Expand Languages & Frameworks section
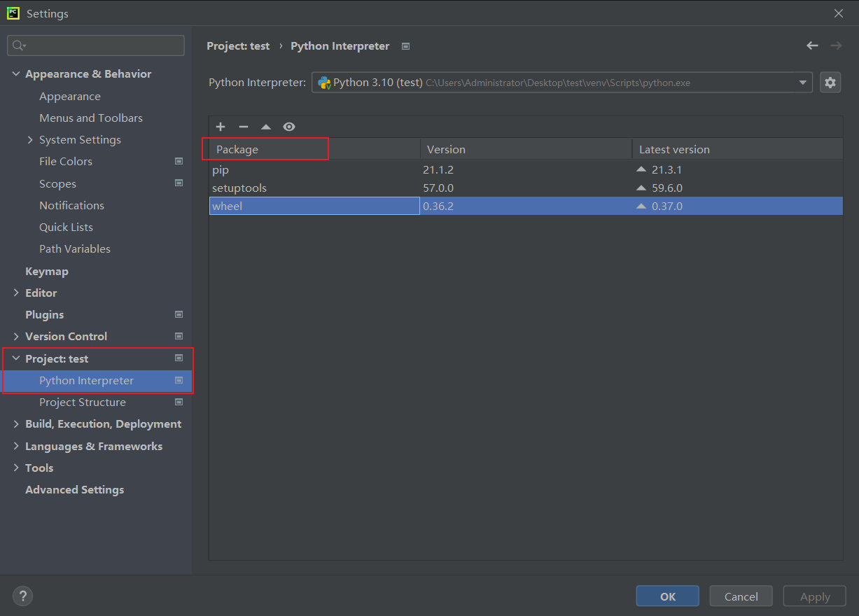The width and height of the screenshot is (859, 616). [x=16, y=446]
